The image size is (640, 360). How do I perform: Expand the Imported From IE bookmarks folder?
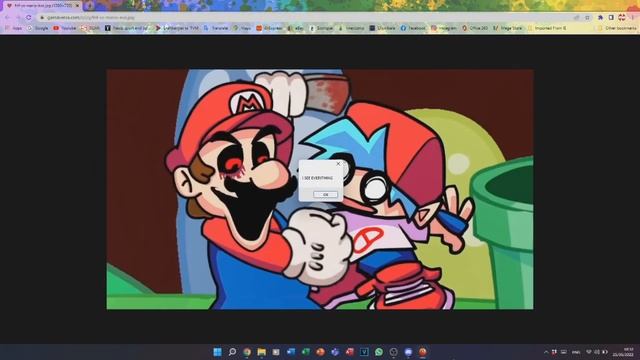547,28
